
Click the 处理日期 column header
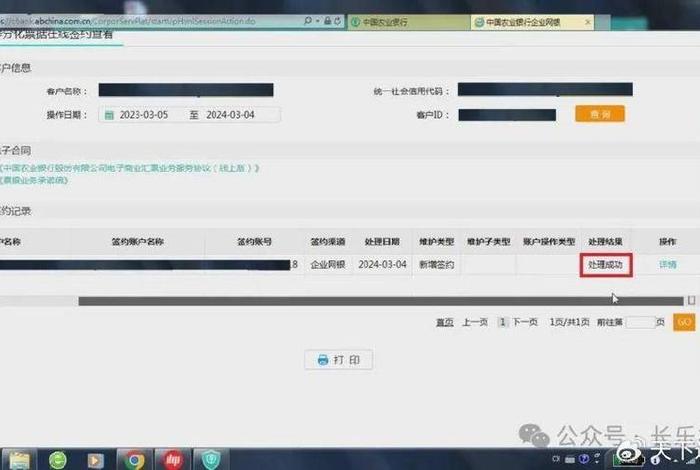382,242
